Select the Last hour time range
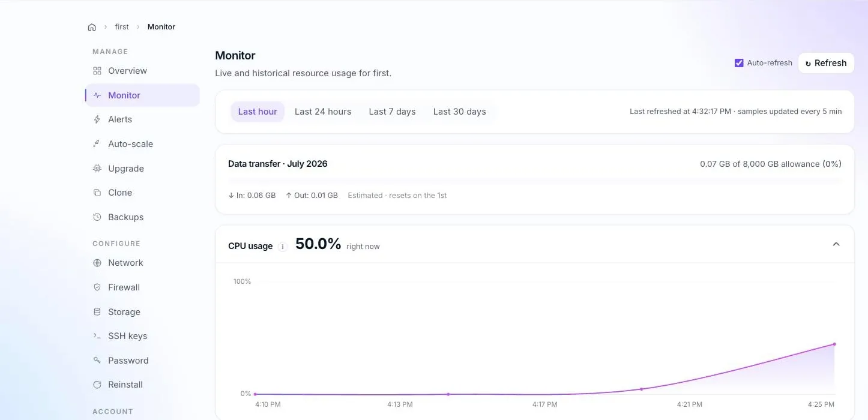The height and width of the screenshot is (420, 868). [258, 112]
